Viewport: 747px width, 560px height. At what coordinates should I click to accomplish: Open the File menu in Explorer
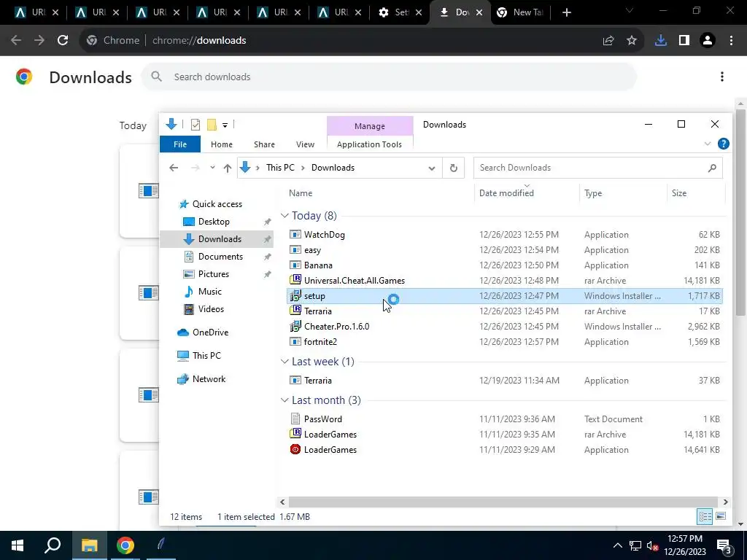click(x=180, y=144)
